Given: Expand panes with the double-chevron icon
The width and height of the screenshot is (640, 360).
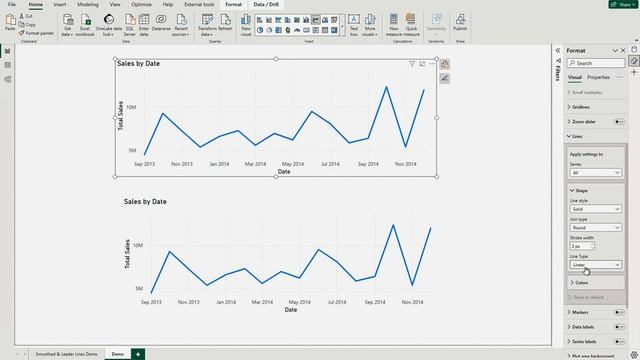Looking at the screenshot, I should [x=558, y=50].
